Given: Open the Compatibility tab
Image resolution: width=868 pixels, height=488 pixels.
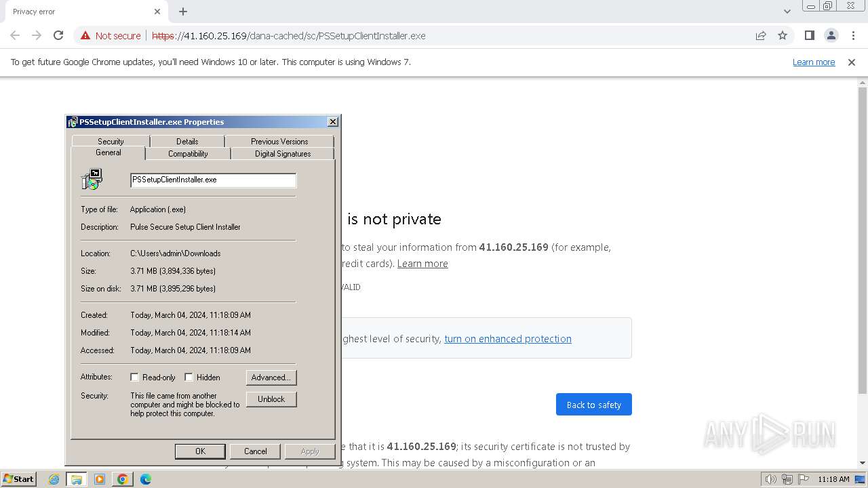Looking at the screenshot, I should point(188,154).
